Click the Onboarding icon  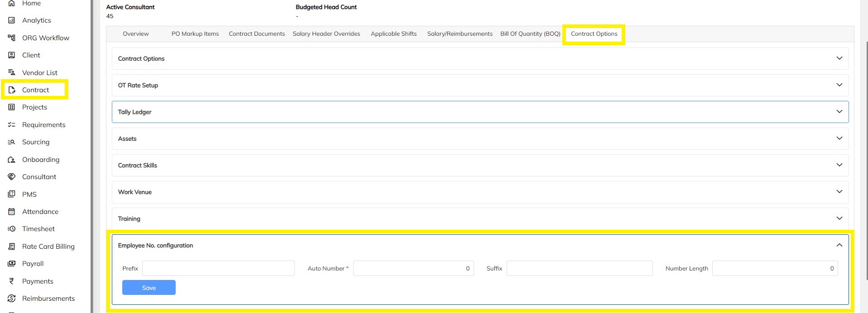click(12, 160)
